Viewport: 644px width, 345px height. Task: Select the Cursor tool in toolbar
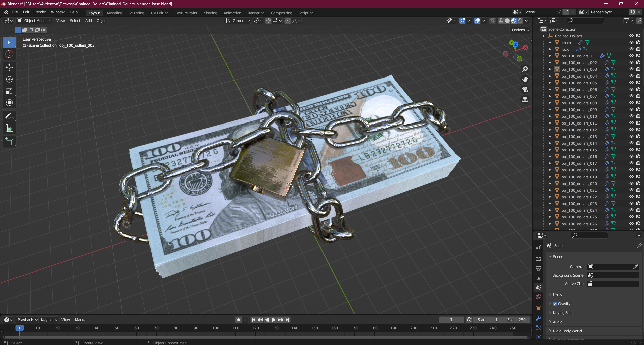[x=9, y=54]
